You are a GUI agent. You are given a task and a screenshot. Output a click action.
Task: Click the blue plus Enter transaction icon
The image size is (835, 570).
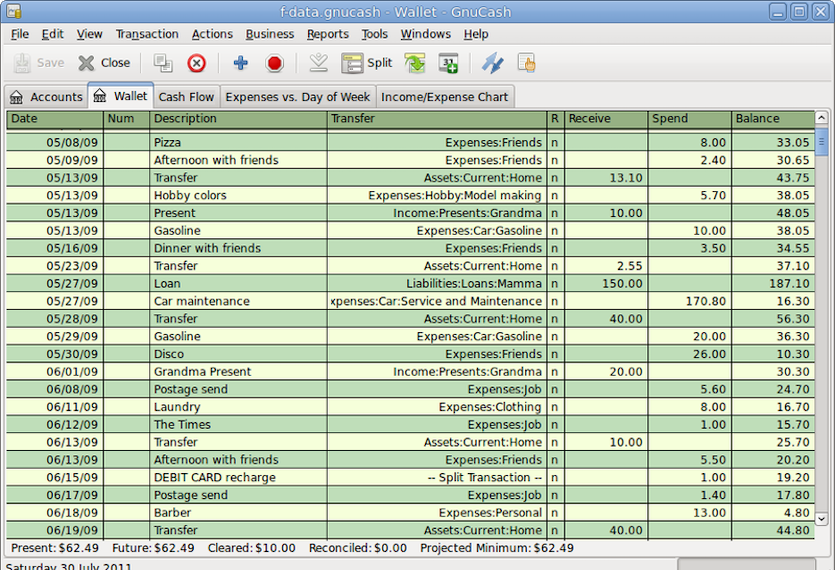pos(241,63)
